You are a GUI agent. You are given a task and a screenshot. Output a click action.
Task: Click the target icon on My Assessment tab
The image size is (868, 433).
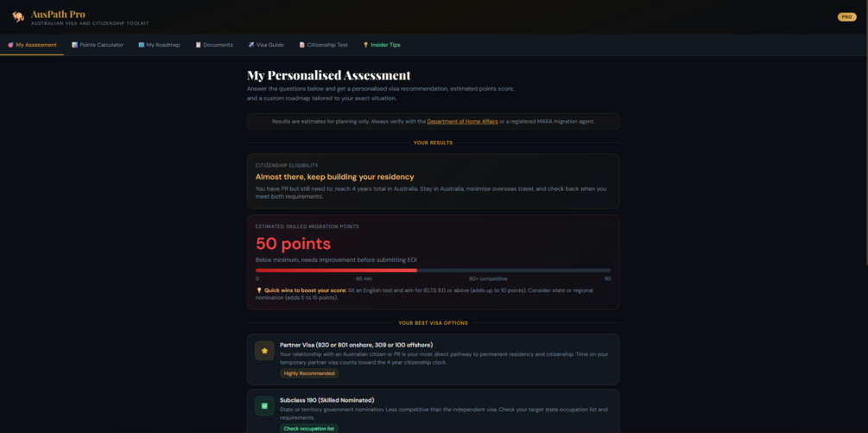click(x=10, y=45)
